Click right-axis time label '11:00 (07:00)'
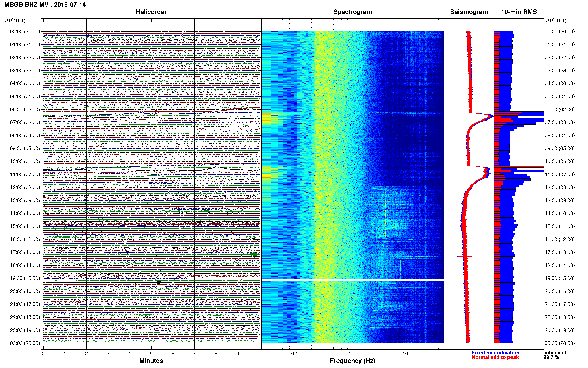The height and width of the screenshot is (368, 588). click(560, 174)
